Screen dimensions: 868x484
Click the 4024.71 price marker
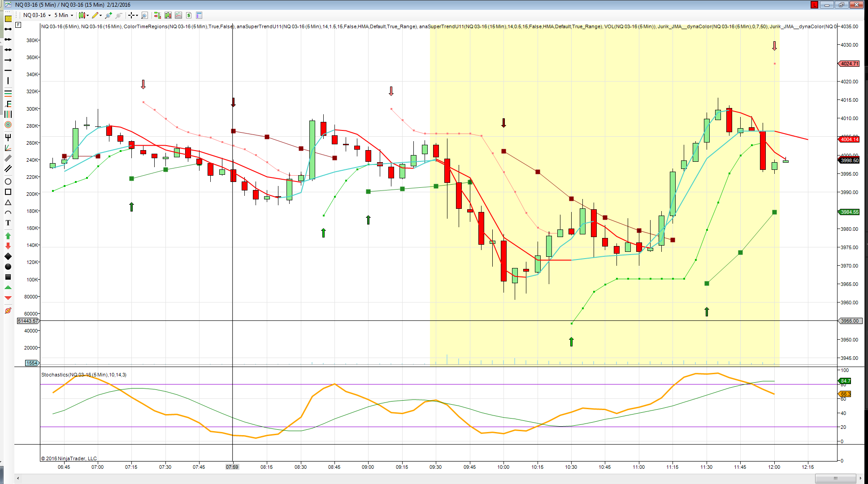click(x=849, y=64)
